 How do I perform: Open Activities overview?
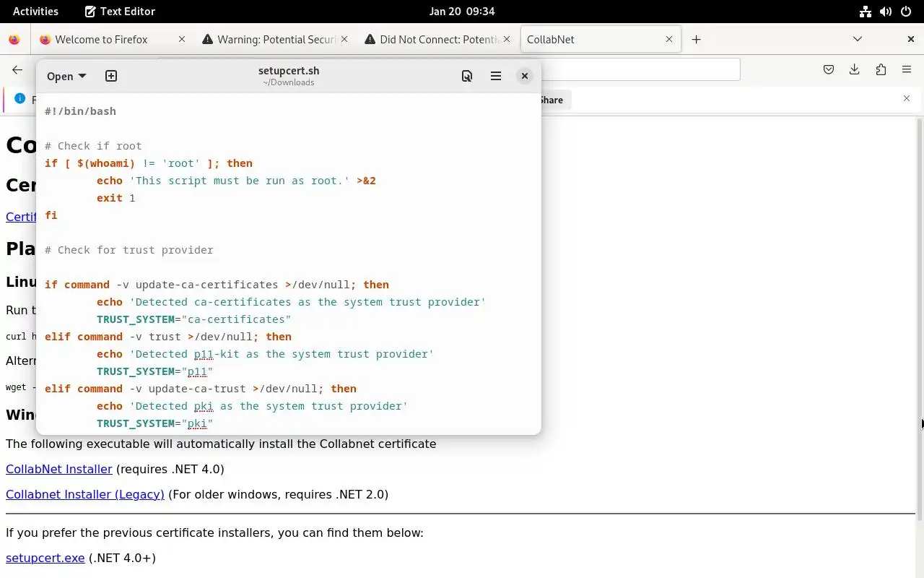click(35, 11)
